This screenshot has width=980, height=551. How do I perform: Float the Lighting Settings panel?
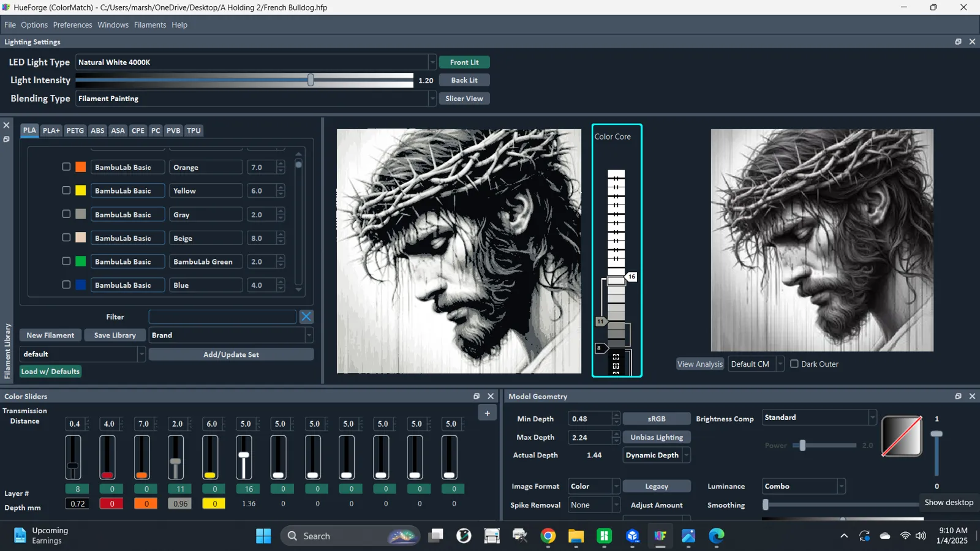[958, 42]
